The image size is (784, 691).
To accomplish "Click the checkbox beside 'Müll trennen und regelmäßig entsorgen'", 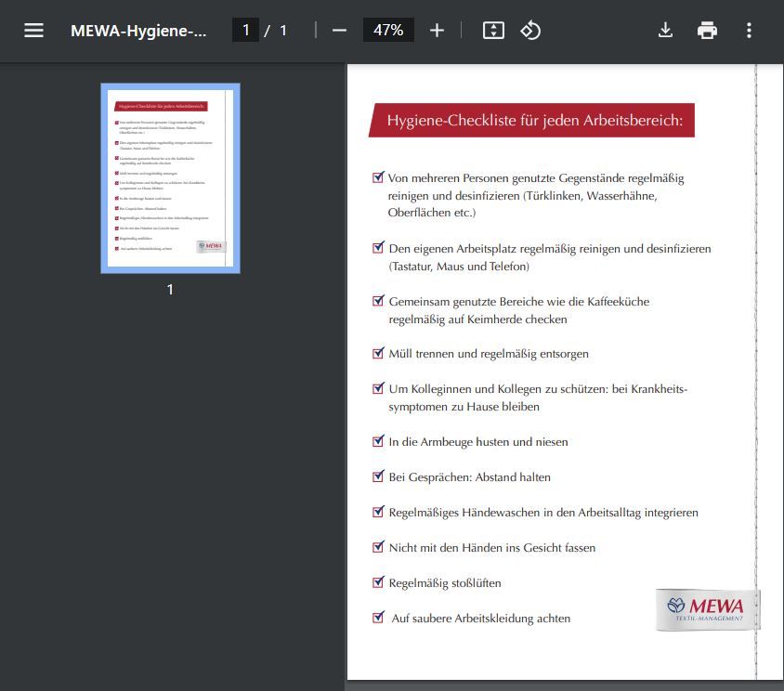I will [378, 353].
